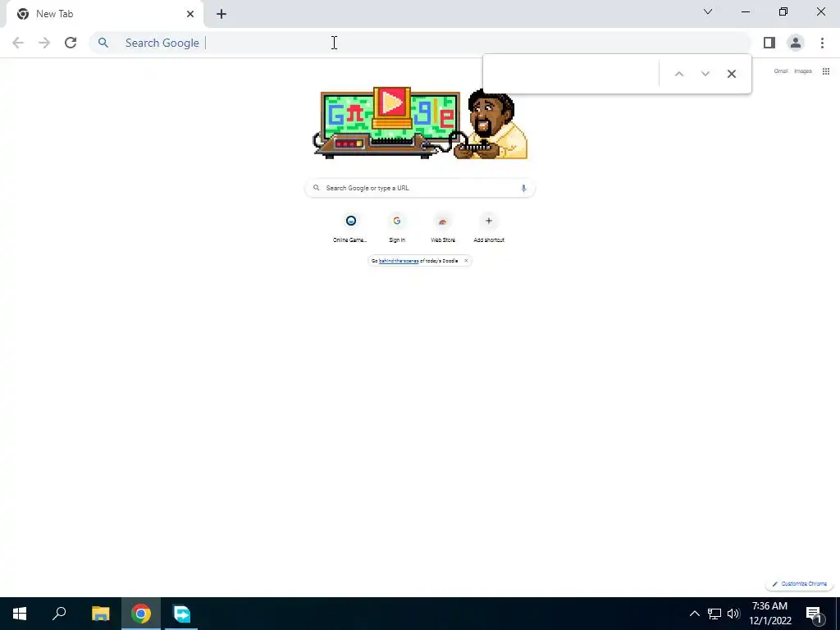Play the Google Doodle game
Screen dimensions: 840x630
pyautogui.click(x=392, y=103)
